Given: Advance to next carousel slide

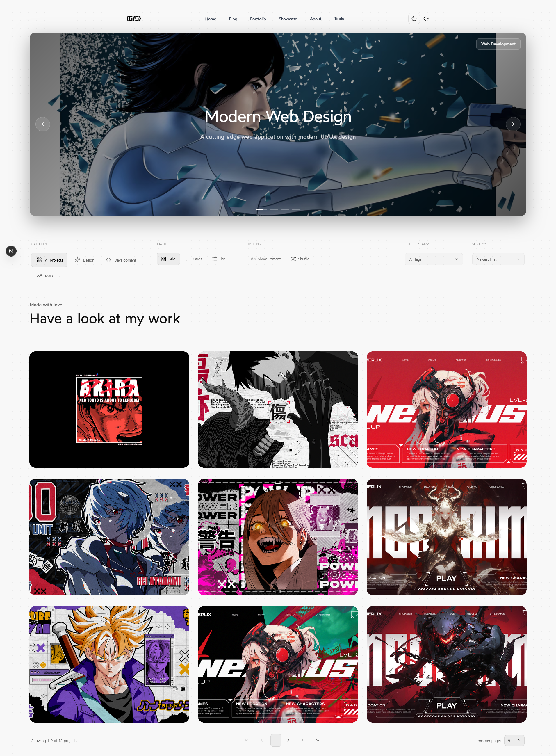Looking at the screenshot, I should coord(513,124).
